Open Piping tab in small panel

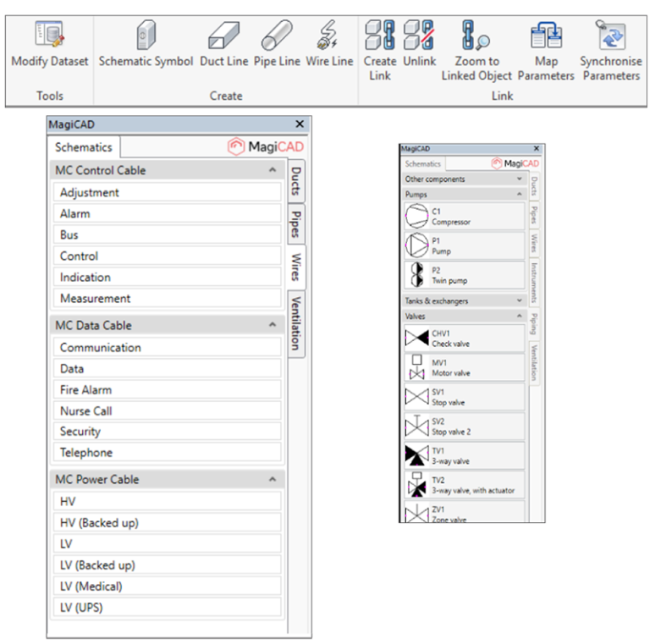point(534,323)
